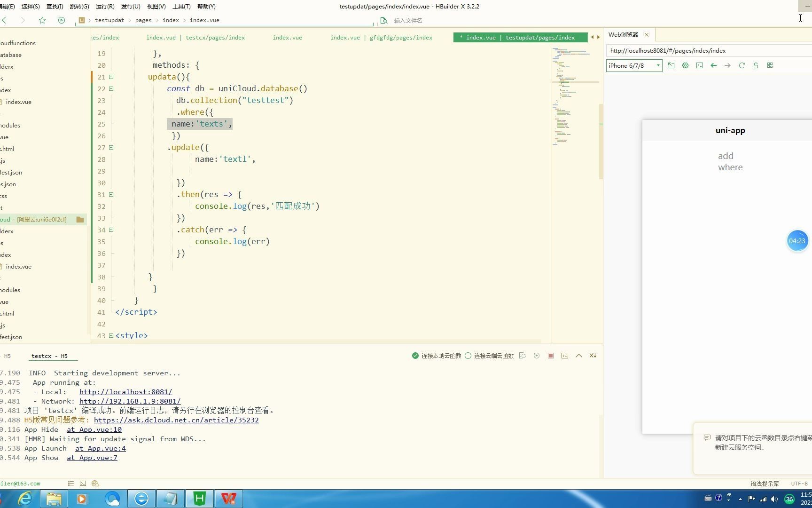Click the App.vue:4 source link
The image size is (812, 508).
[101, 448]
